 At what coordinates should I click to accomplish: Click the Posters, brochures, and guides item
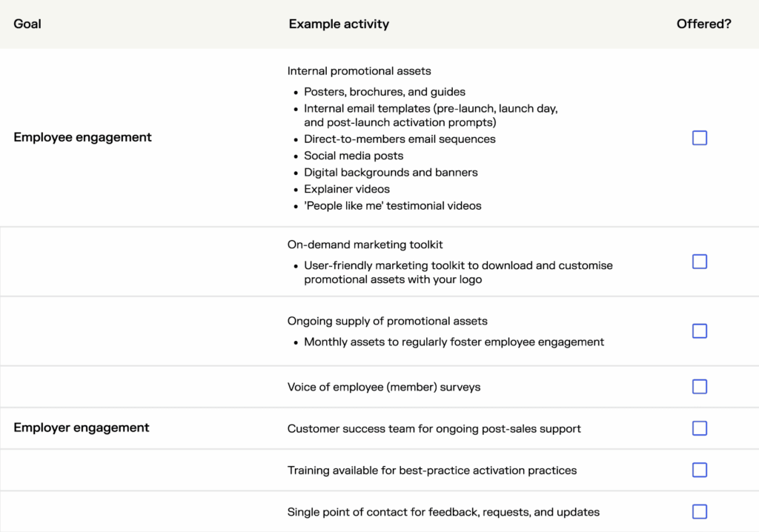[x=385, y=92]
